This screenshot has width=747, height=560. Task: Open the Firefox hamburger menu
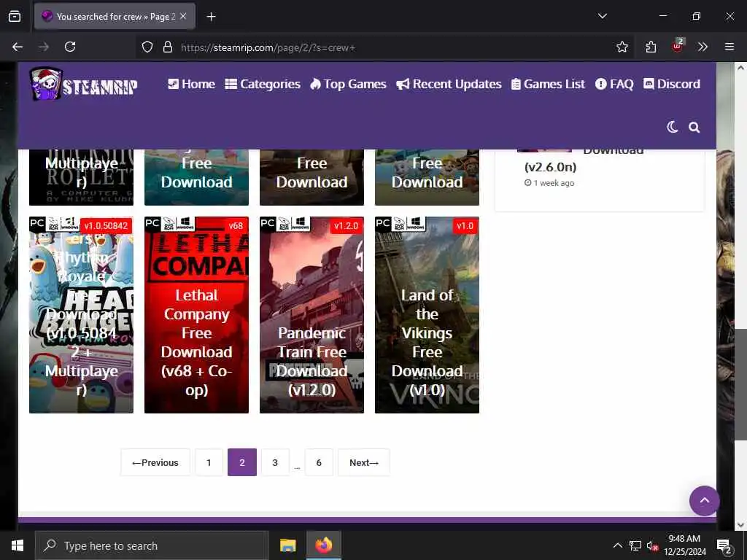pos(729,47)
